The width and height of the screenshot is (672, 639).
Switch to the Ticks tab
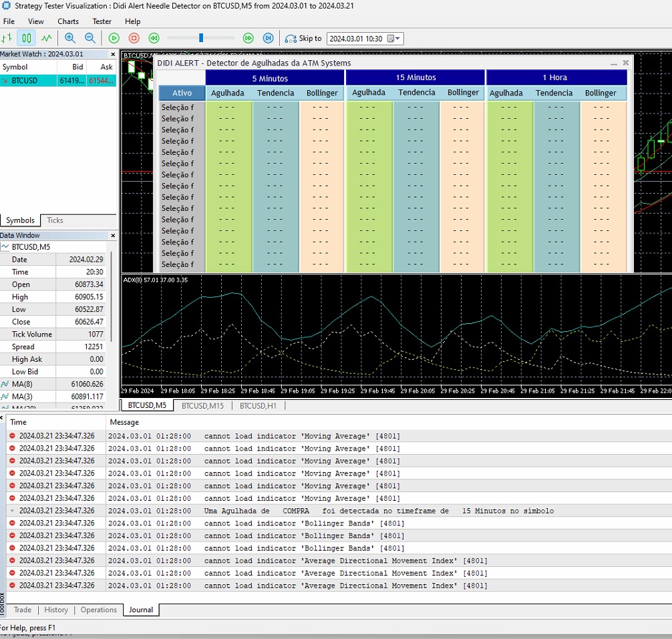click(55, 220)
